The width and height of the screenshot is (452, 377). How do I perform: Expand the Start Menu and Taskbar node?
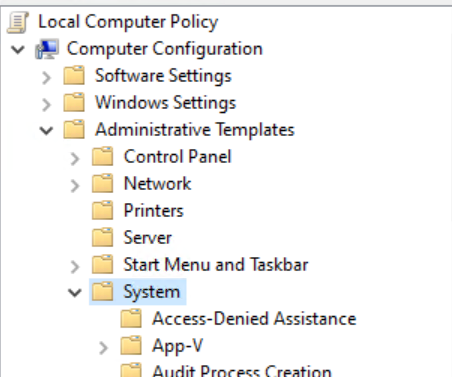click(75, 267)
